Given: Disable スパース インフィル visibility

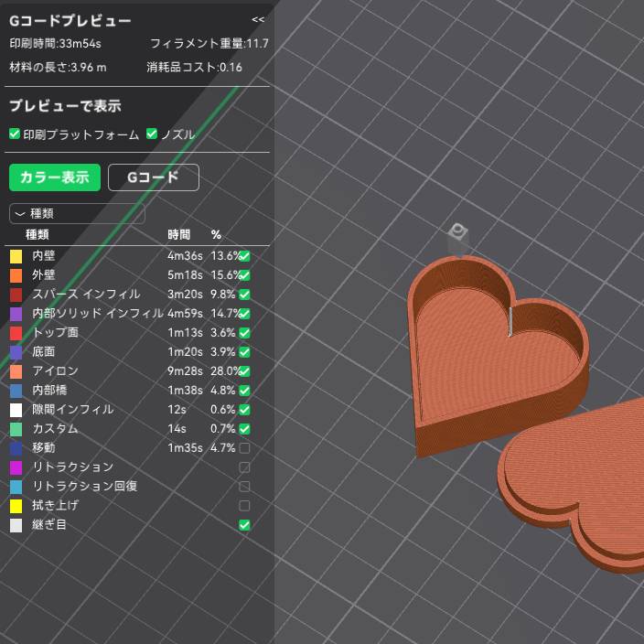Looking at the screenshot, I should (x=244, y=295).
